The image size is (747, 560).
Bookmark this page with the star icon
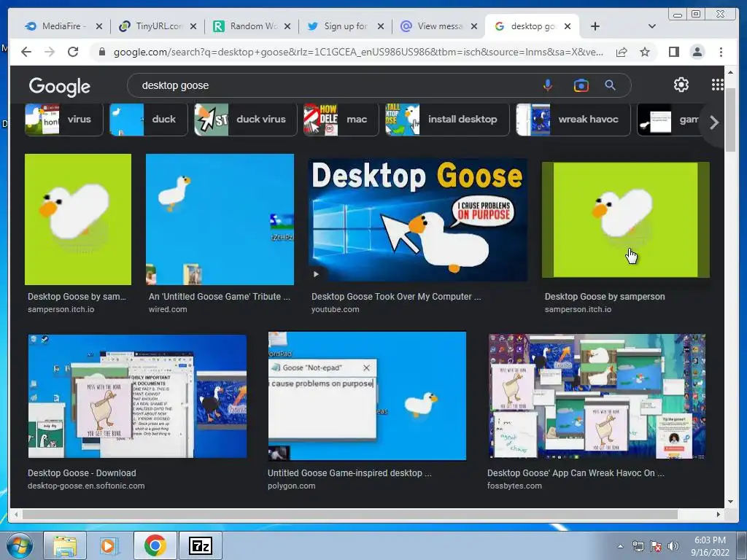(645, 52)
